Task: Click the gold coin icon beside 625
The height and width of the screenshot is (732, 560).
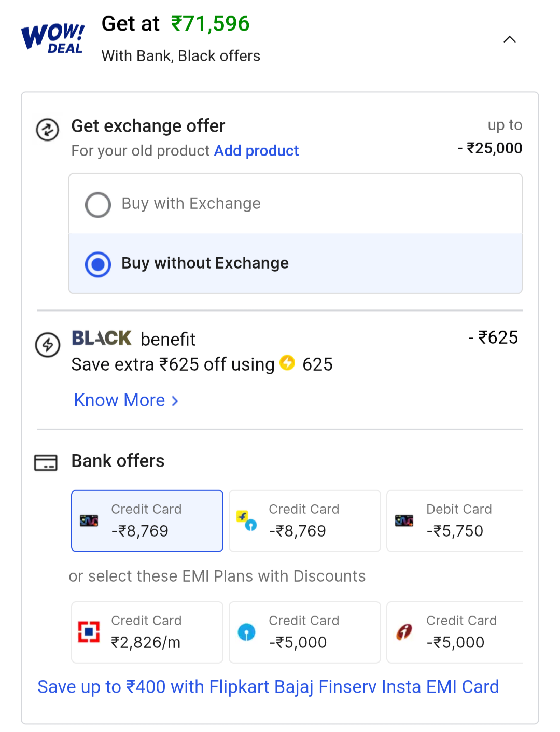Action: (287, 363)
